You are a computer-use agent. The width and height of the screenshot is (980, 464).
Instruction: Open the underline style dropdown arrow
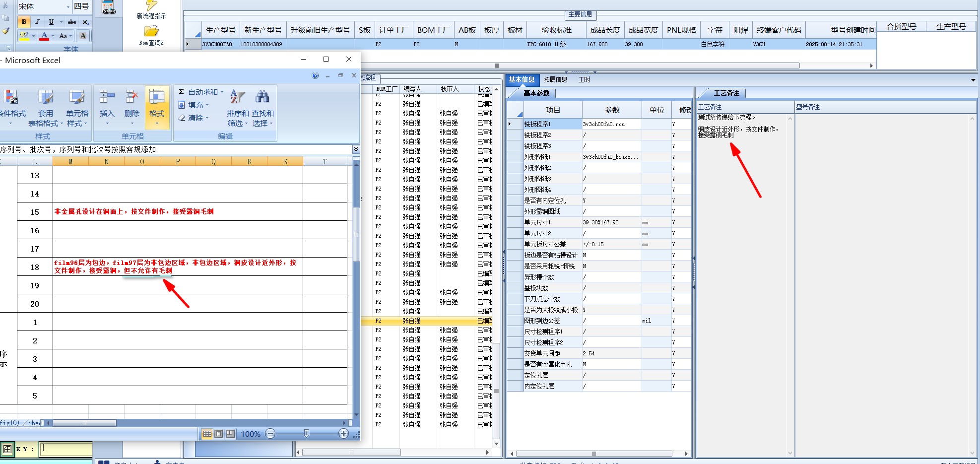[x=61, y=22]
